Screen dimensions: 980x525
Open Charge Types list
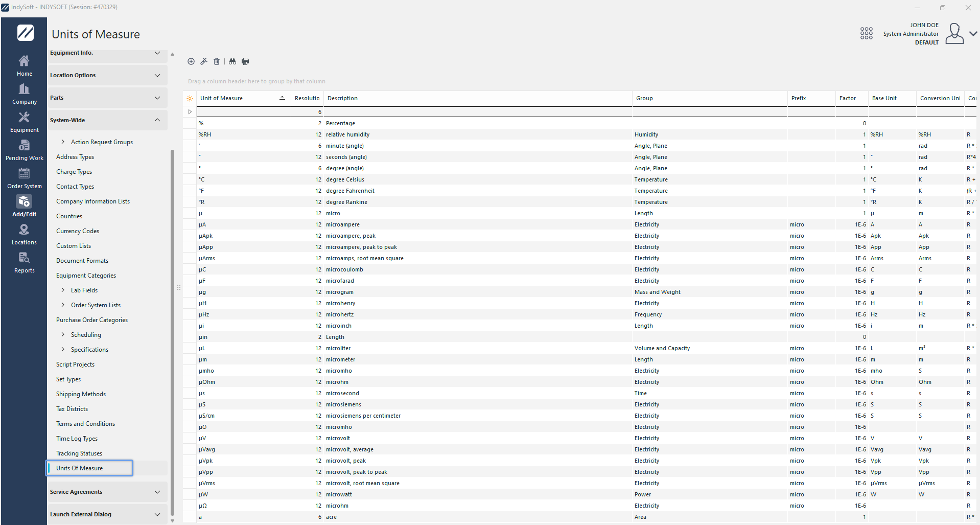[x=74, y=172]
